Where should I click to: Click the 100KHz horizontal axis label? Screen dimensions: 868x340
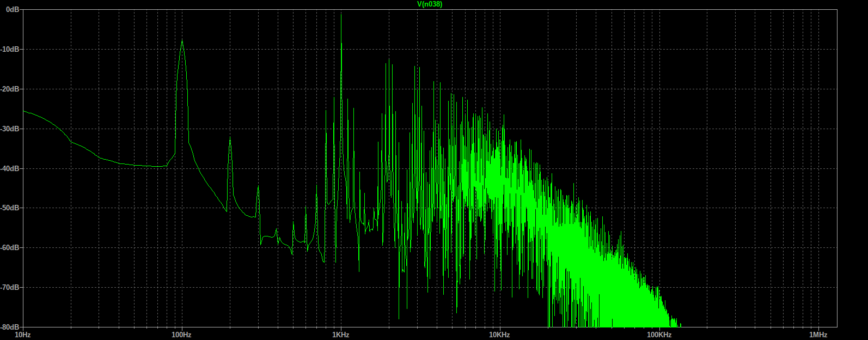tap(659, 335)
